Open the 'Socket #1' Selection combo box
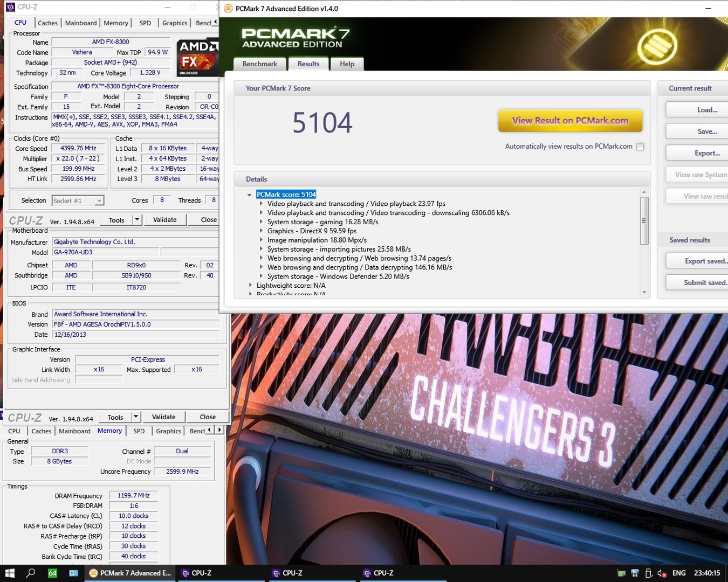728x582 pixels. [78, 200]
